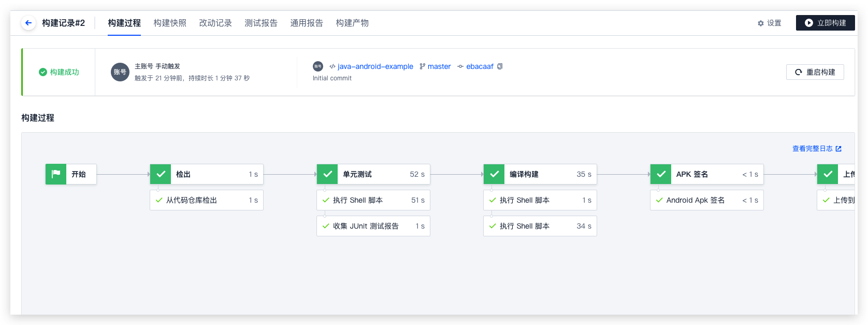Click the green check on 检出 stage
868x325 pixels.
(161, 174)
